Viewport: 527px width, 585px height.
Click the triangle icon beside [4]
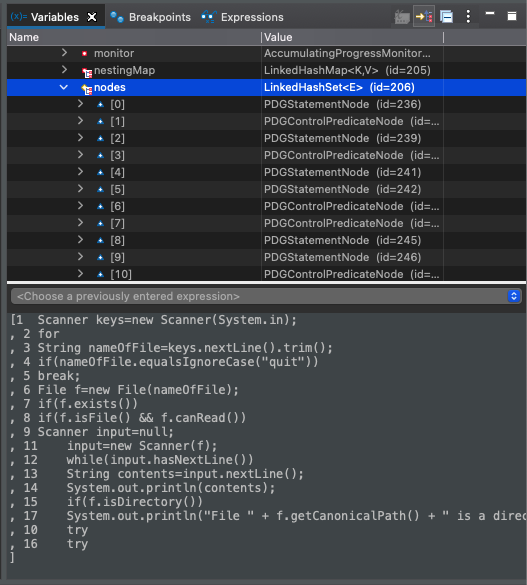(x=100, y=172)
